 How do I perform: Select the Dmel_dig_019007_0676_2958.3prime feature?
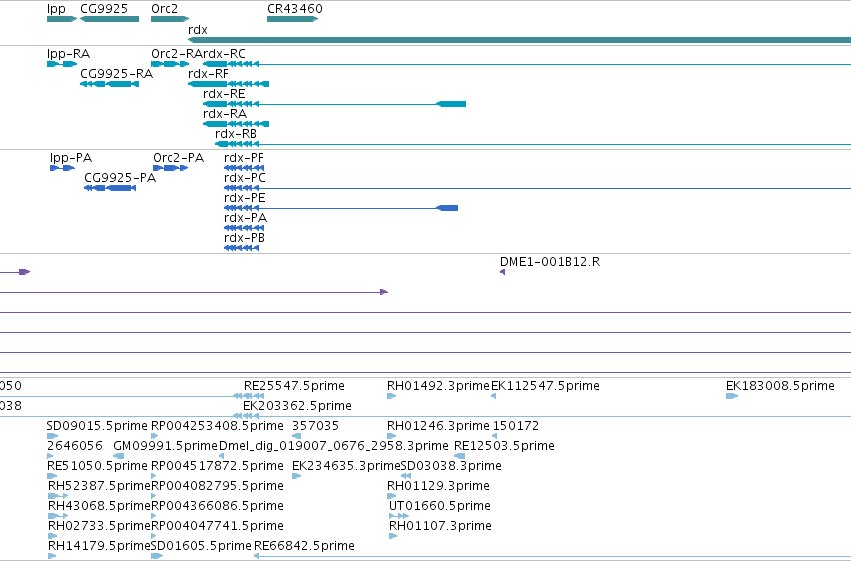tap(221, 456)
